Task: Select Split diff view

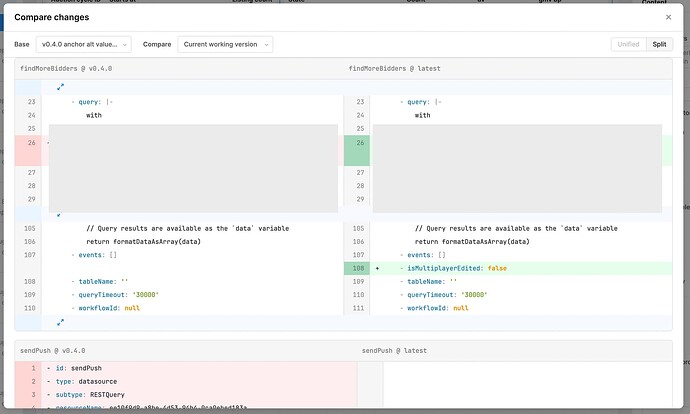Action: click(660, 45)
